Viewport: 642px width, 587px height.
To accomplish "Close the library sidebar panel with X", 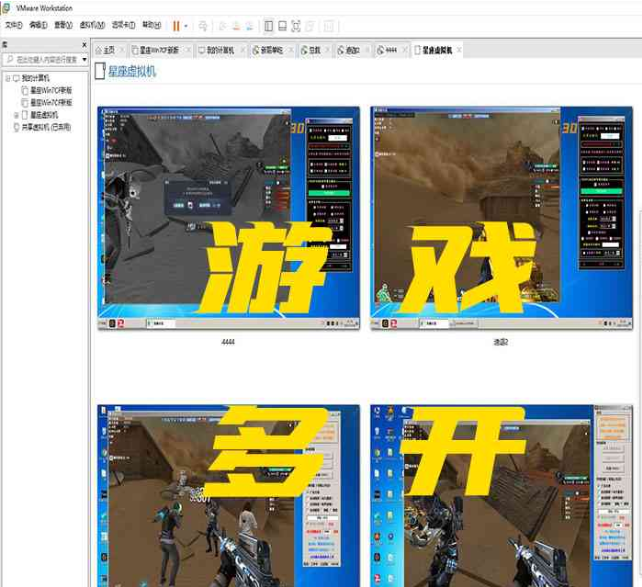I will coord(83,45).
